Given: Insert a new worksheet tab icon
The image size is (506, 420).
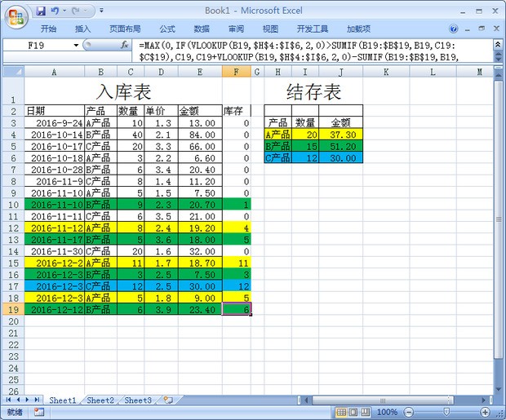Looking at the screenshot, I should point(168,400).
